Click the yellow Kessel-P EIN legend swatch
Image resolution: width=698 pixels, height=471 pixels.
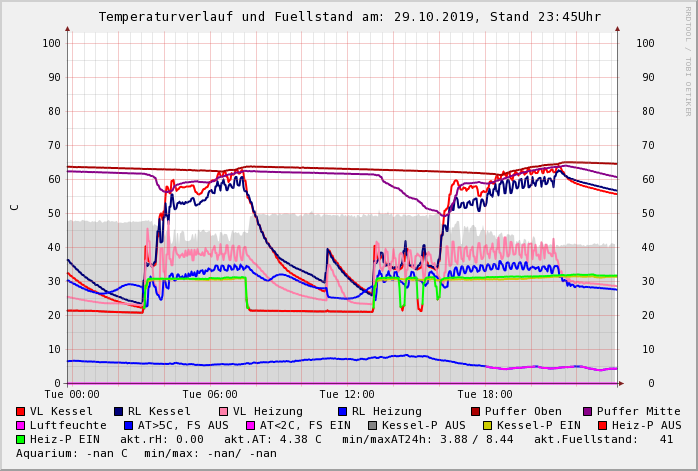[x=488, y=425]
